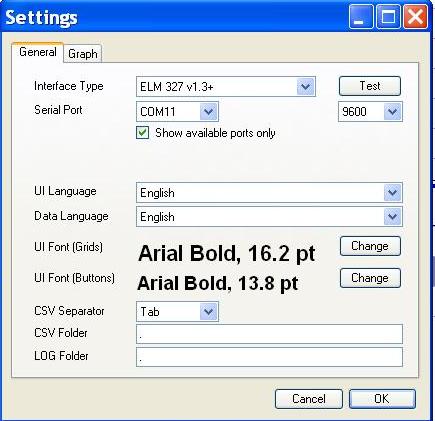
Task: Change the UI Font for Grids
Action: [x=370, y=246]
